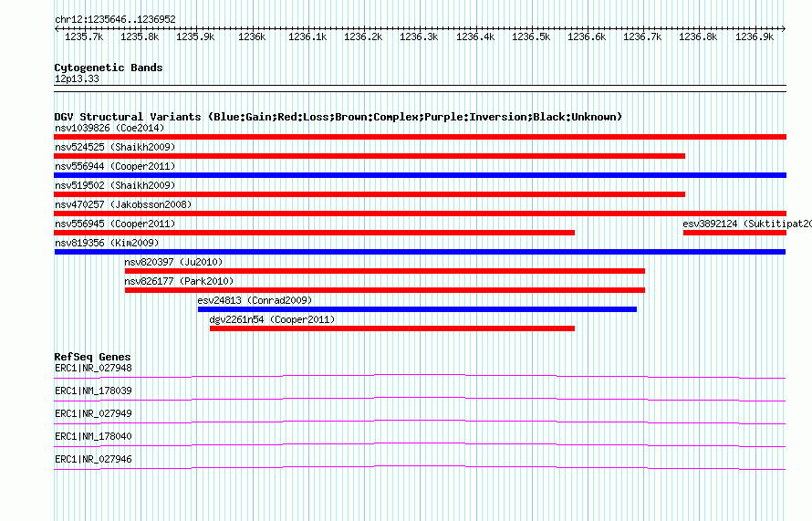This screenshot has height=521, width=812.
Task: Click the esv3892124 variant label
Action: coord(747,224)
